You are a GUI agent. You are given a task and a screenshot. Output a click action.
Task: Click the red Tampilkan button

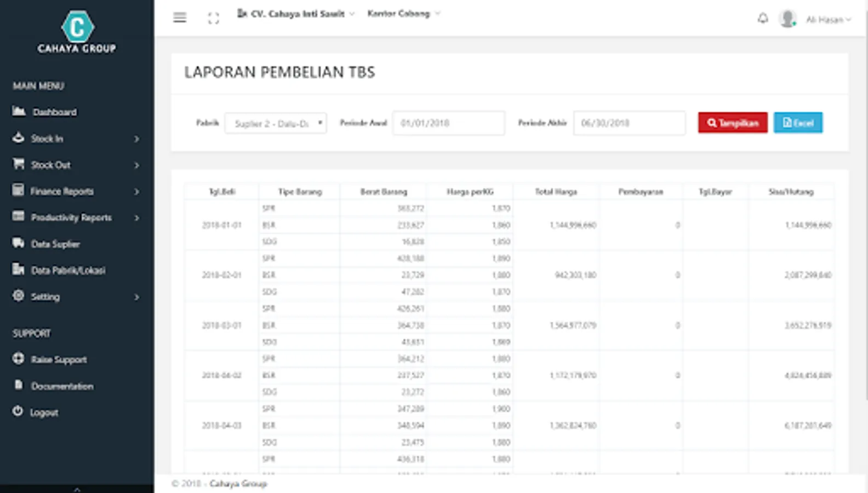[733, 123]
